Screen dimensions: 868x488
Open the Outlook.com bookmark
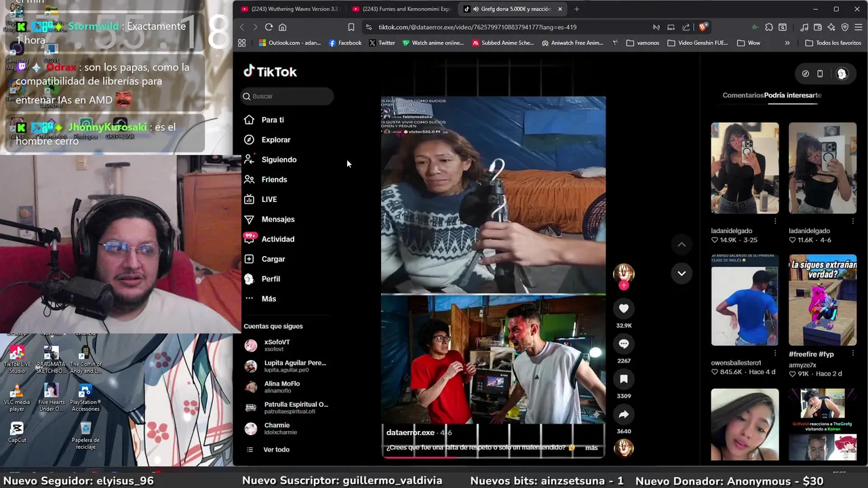(x=290, y=43)
